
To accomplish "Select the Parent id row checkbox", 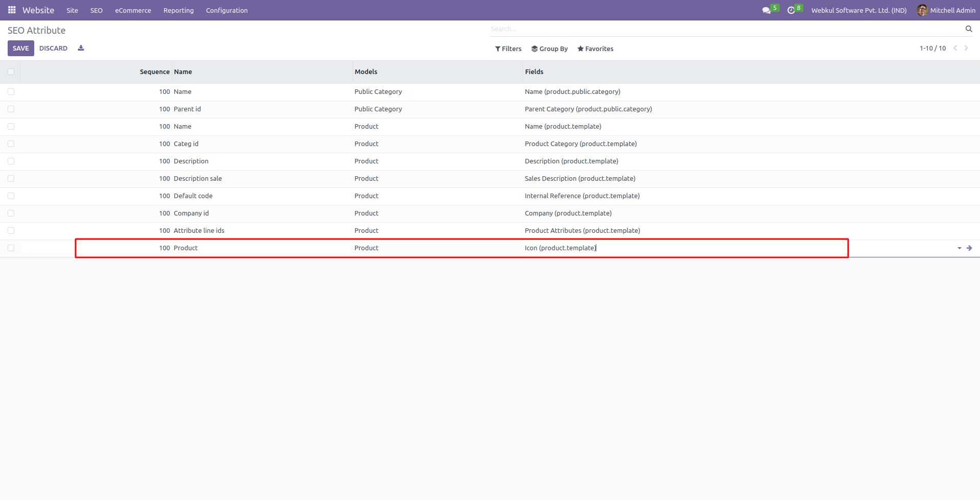I will [11, 109].
